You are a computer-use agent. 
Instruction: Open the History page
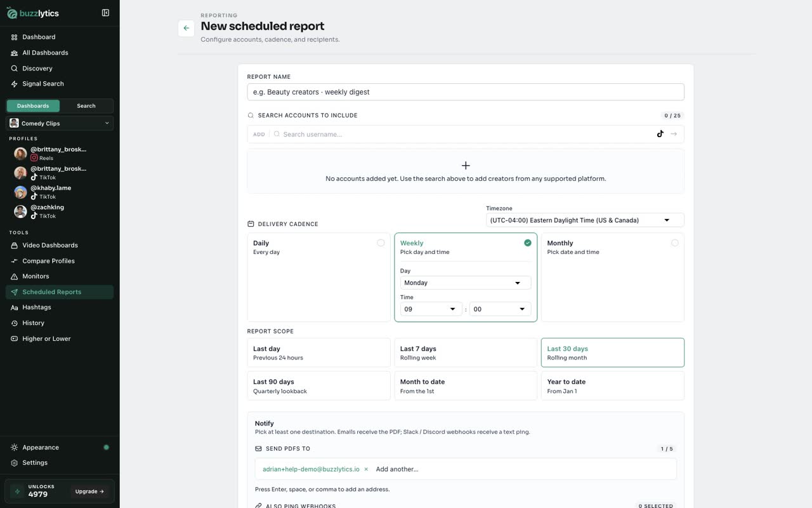[x=60, y=323]
